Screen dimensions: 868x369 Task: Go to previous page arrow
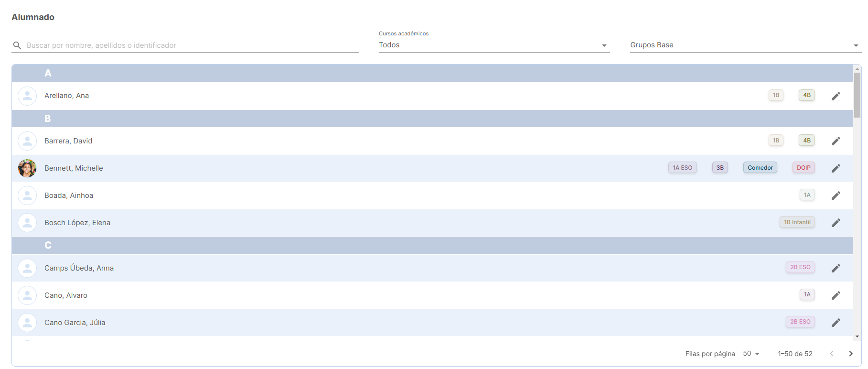coord(832,354)
